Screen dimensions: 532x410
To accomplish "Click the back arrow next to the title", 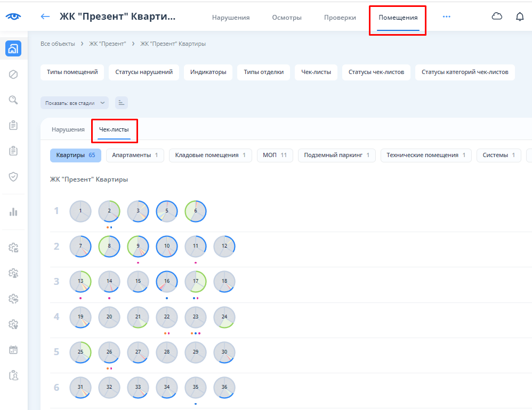I will [45, 17].
